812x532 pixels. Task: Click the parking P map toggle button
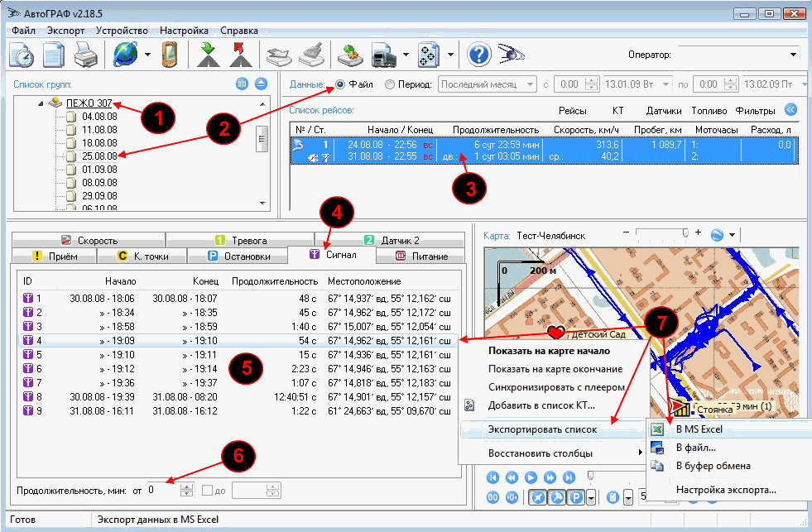(x=575, y=496)
